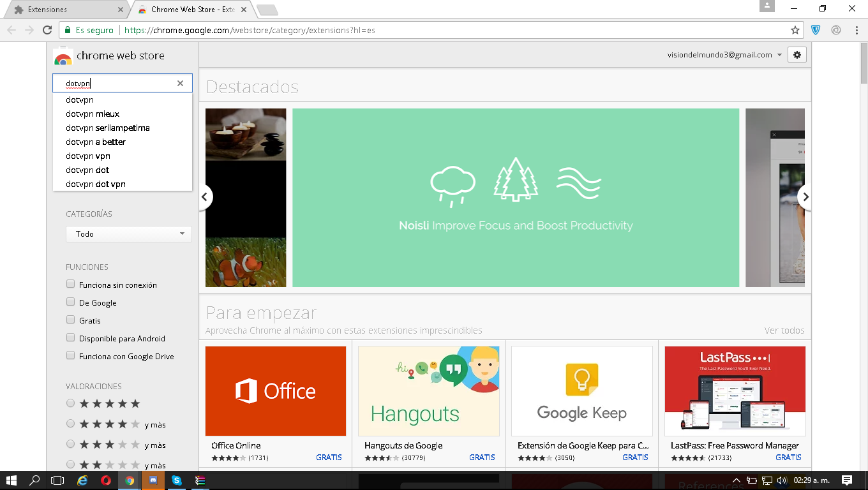Open the Windows Start menu
This screenshot has height=490, width=868.
tap(11, 480)
